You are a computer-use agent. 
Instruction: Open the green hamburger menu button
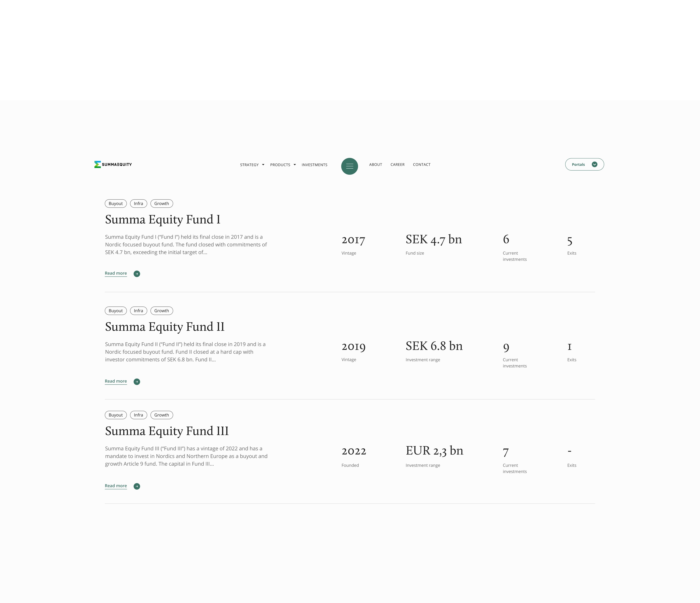click(349, 166)
